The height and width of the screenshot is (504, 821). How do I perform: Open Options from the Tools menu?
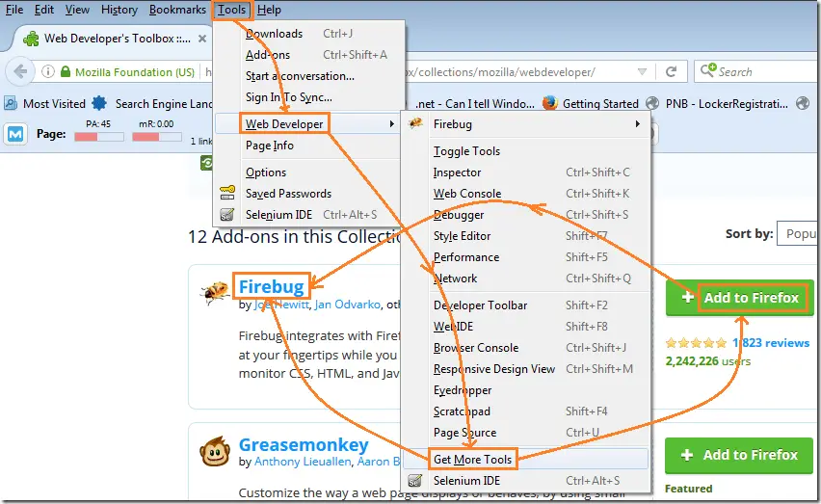click(x=309, y=172)
